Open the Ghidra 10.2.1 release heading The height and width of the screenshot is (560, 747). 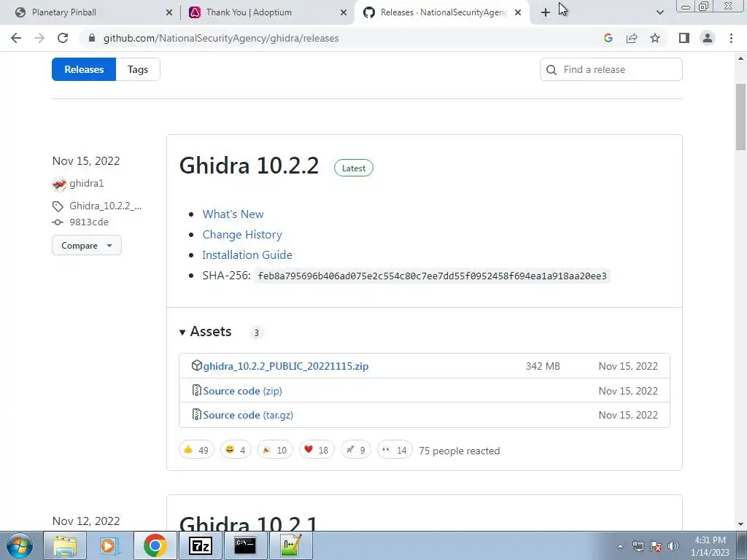(248, 524)
